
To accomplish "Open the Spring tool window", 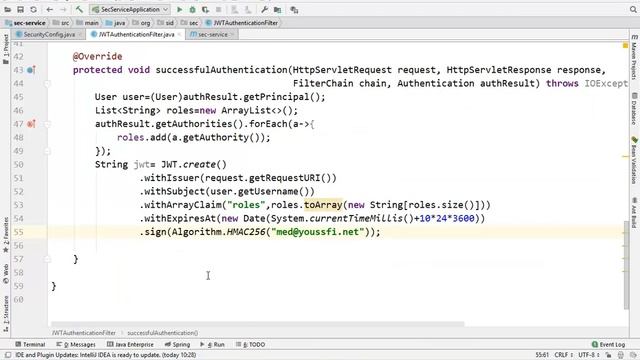I will tap(177, 344).
